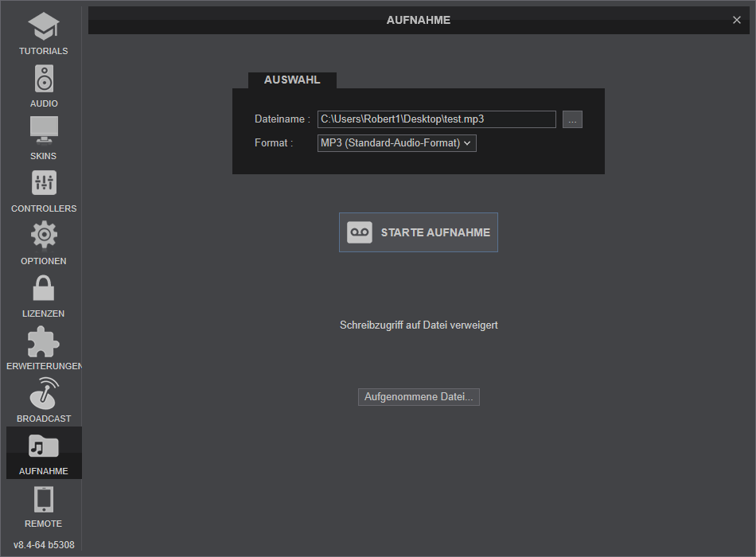
Task: Click the tape recorder icon in Starte Aufnahme
Action: pos(360,232)
